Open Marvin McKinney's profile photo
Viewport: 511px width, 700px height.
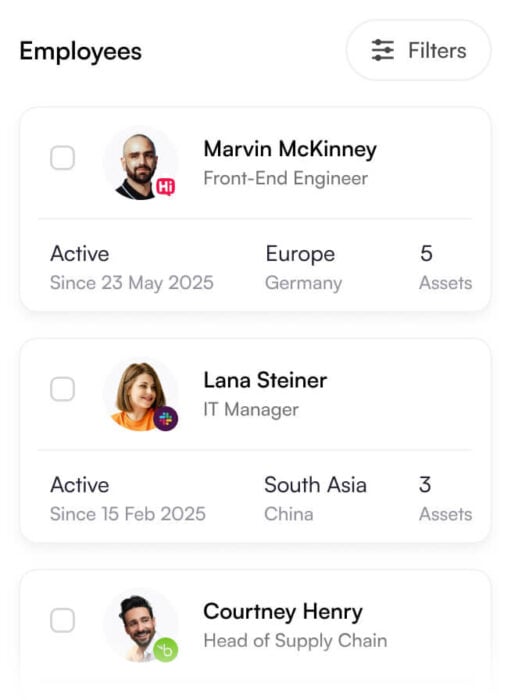point(141,163)
